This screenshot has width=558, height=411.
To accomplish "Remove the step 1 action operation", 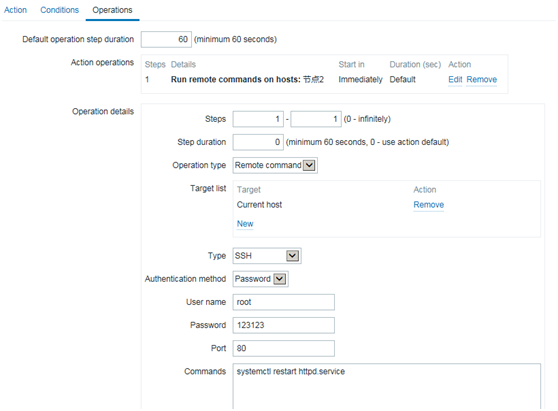I will (x=481, y=79).
